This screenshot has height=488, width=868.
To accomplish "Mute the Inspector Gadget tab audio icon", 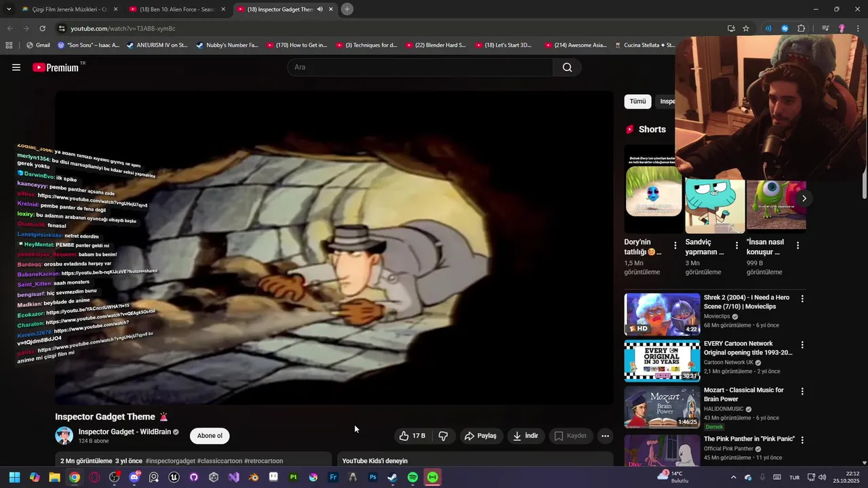I will 320,9.
